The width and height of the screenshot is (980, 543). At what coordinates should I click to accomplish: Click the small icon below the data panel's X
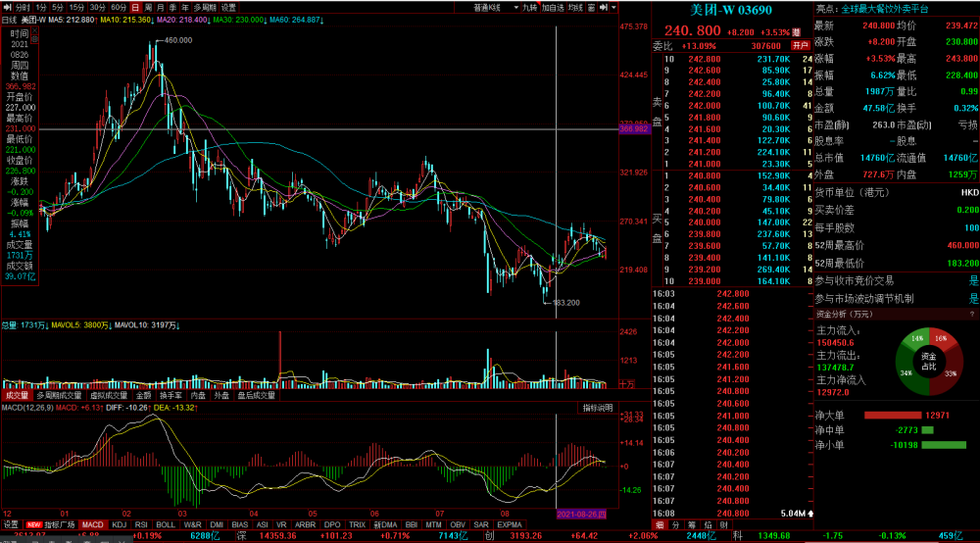coord(34,39)
